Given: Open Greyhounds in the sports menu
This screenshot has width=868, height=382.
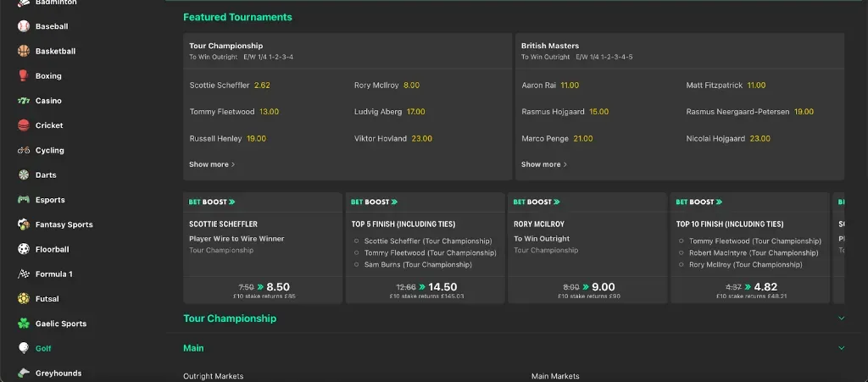Looking at the screenshot, I should pos(58,373).
